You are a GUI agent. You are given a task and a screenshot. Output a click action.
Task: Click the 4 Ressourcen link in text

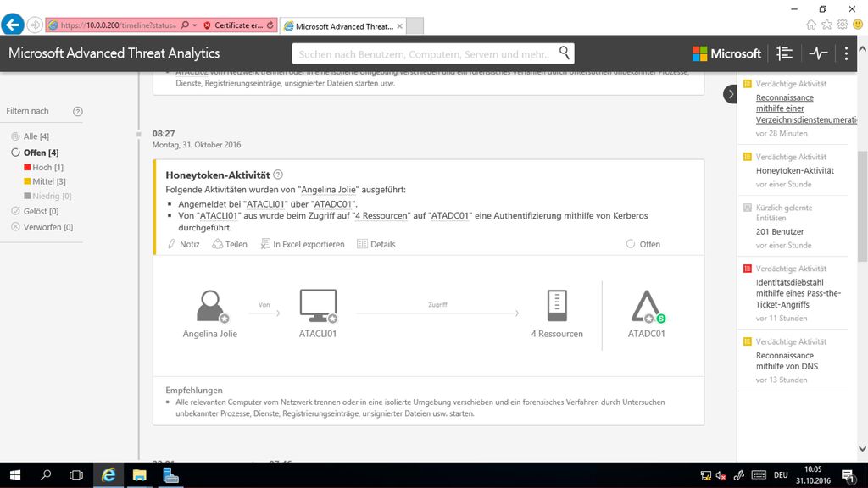point(381,216)
